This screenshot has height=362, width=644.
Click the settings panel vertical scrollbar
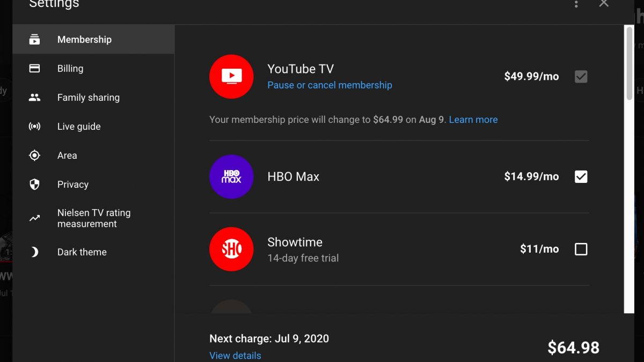point(630,63)
